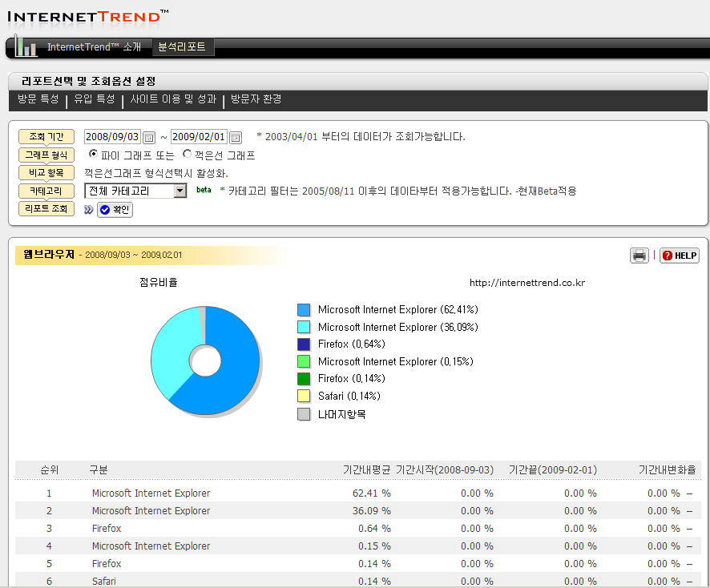This screenshot has width=710, height=588.
Task: Click the yellow swatch for Safari 0.14%
Action: click(304, 396)
